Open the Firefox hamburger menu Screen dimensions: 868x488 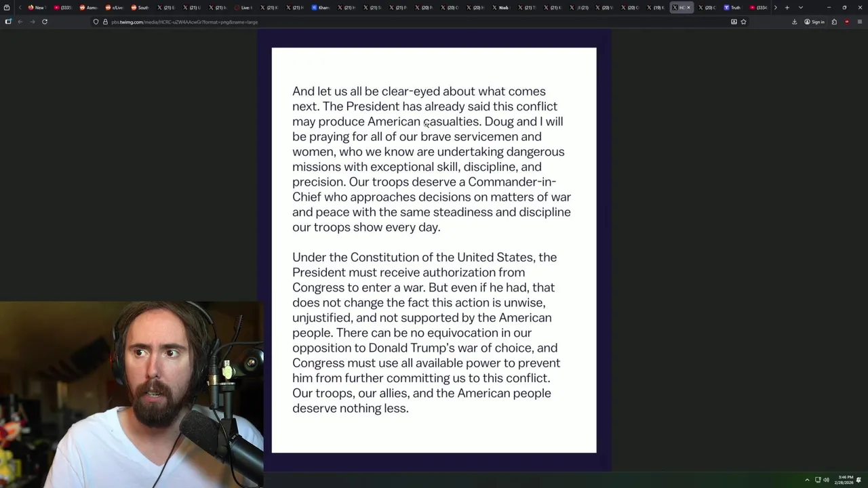click(x=859, y=22)
